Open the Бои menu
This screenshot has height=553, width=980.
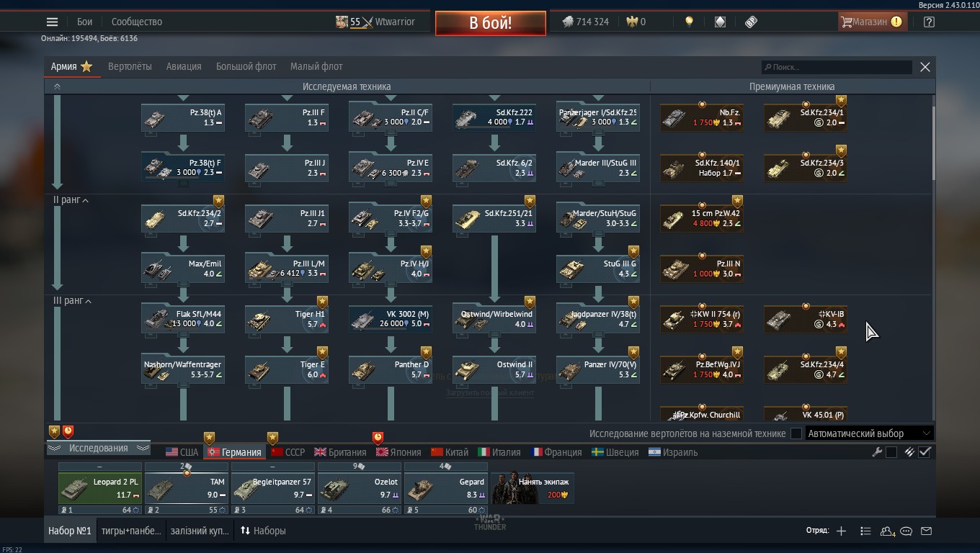point(85,22)
